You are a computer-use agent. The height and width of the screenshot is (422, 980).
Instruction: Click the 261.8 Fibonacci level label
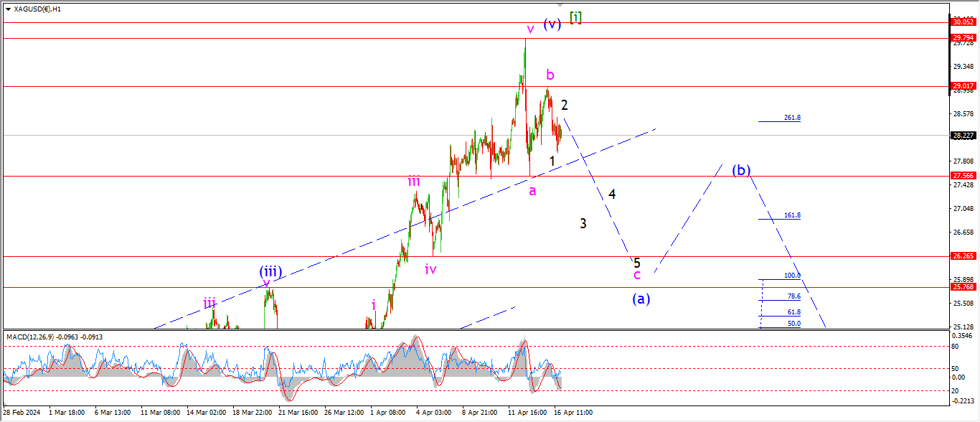point(793,118)
